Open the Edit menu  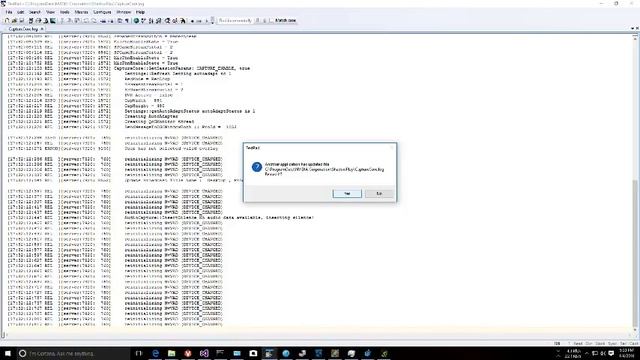pos(20,12)
